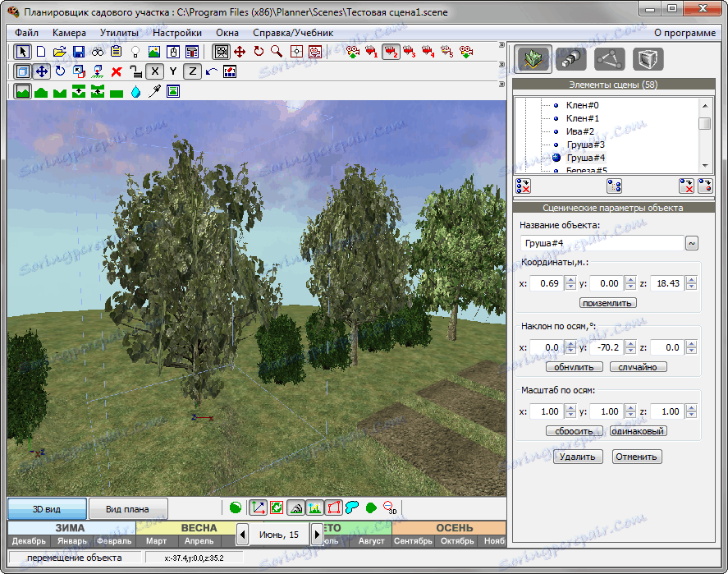Open the object name dropdown with tilde
The width and height of the screenshot is (728, 574).
click(x=692, y=243)
